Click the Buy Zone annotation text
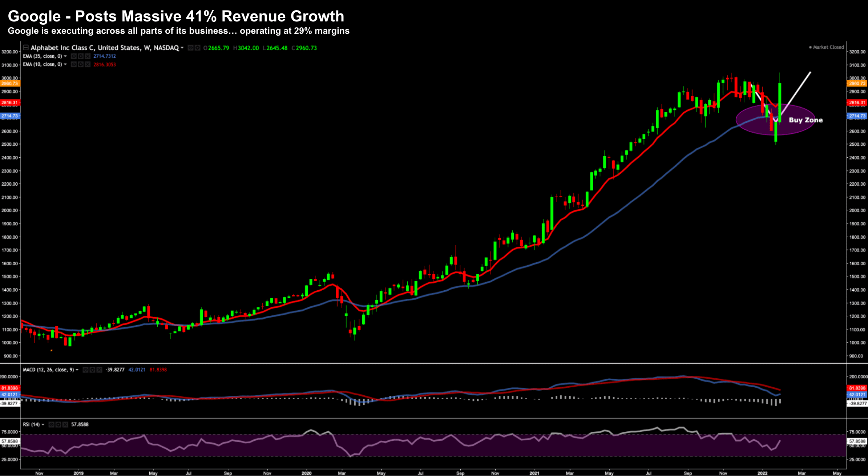868x476 pixels. [806, 120]
